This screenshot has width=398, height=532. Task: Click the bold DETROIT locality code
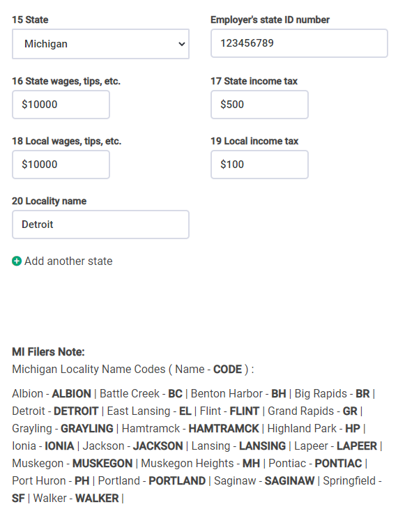pos(76,411)
